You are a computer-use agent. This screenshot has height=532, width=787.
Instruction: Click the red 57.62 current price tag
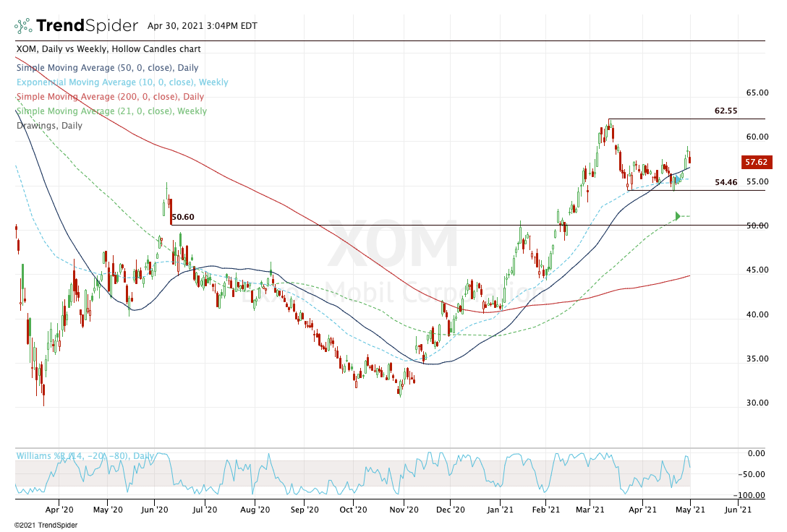tap(757, 162)
